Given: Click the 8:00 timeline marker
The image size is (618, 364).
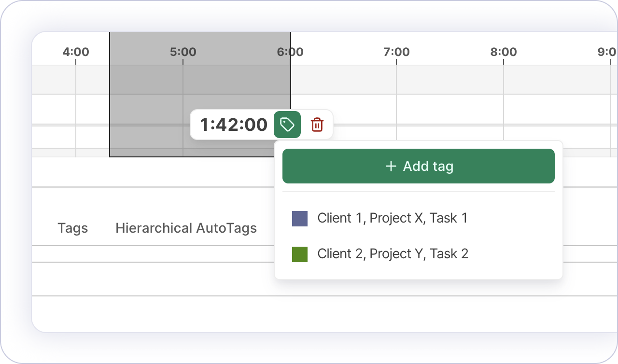Looking at the screenshot, I should click(504, 52).
